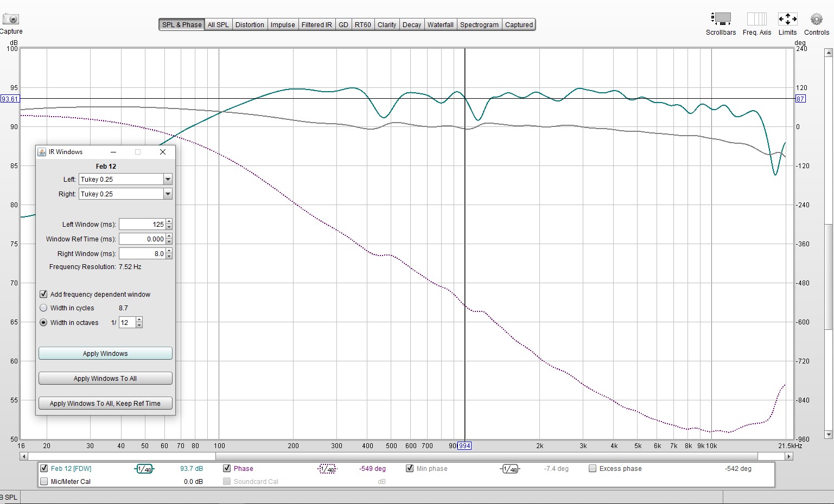Open the Distortion tab
Viewport: 834px width, 504px height.
click(x=250, y=24)
